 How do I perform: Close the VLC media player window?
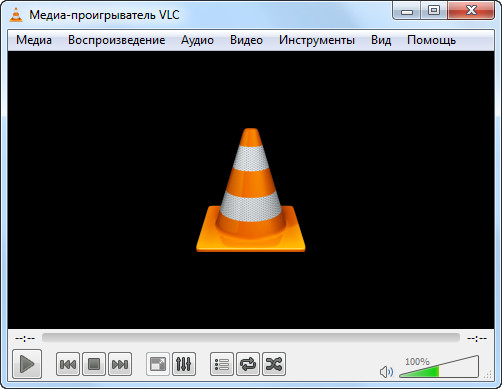471,11
